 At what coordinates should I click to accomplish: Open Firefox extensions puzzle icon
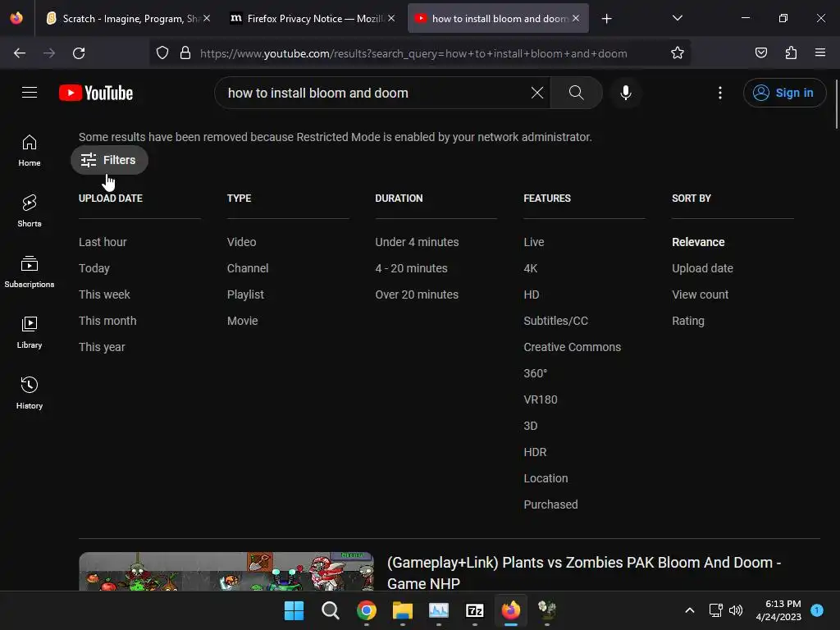click(x=791, y=53)
